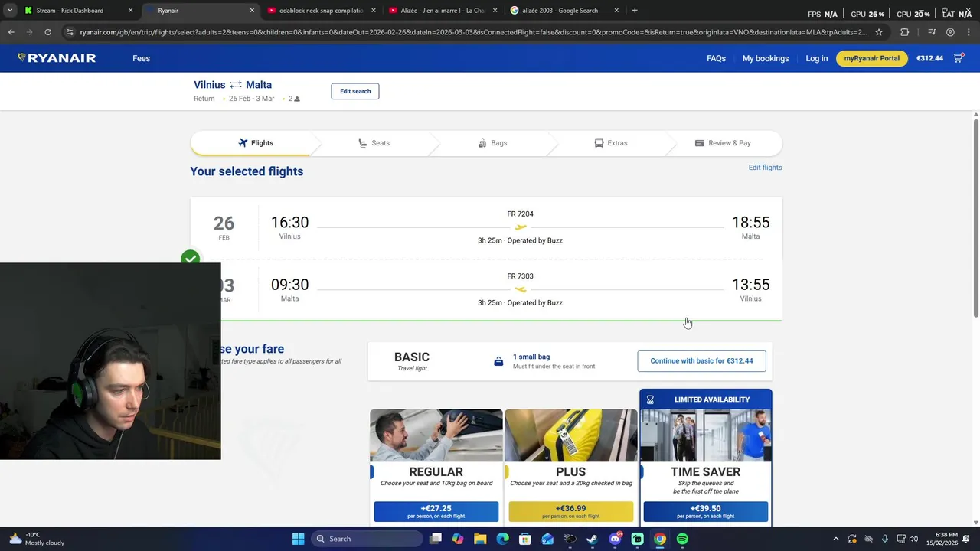Open Microsoft Edge from the taskbar

(x=502, y=539)
